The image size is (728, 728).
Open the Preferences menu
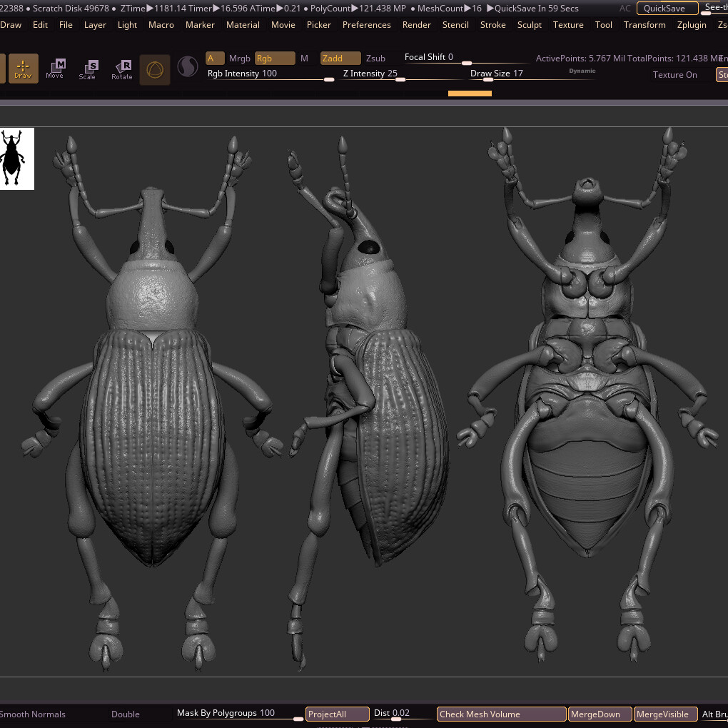click(366, 25)
